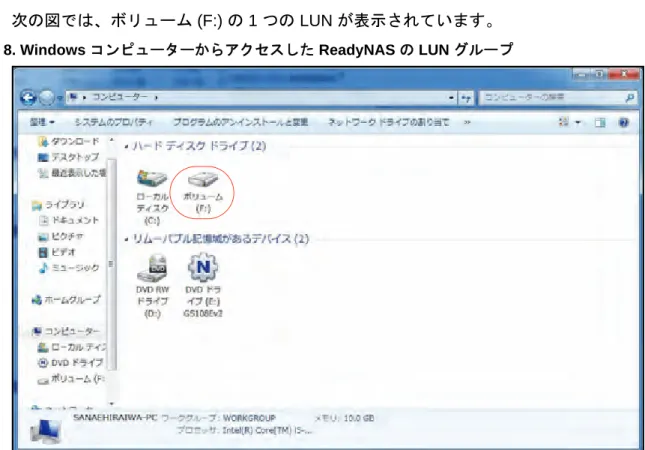Show more commands with the overflow chevron
The image size is (645, 450).
click(467, 122)
